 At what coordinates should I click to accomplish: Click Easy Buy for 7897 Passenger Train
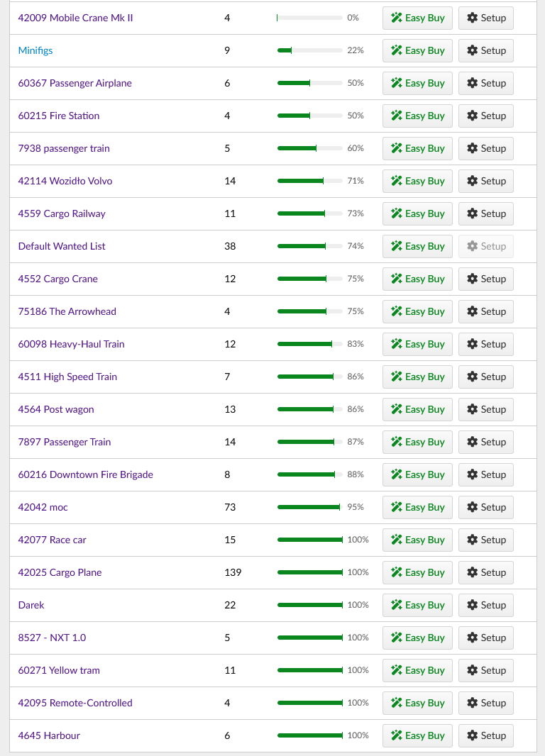[x=417, y=442]
